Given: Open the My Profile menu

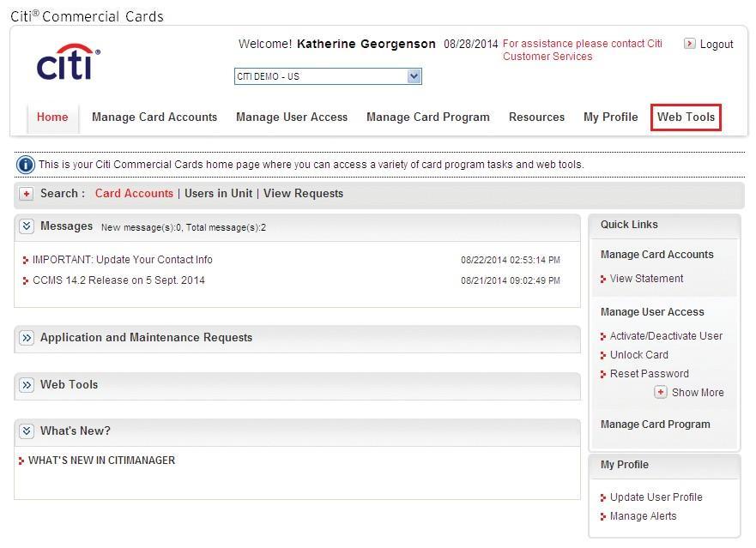Looking at the screenshot, I should pos(610,117).
